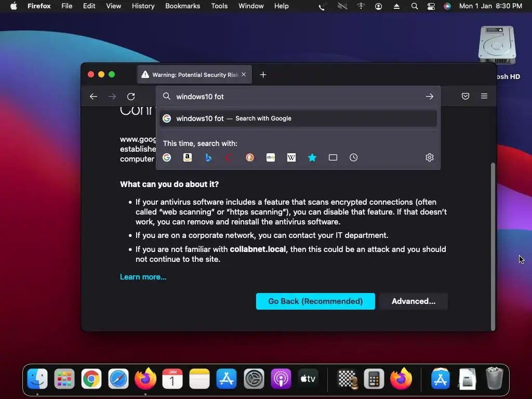Image resolution: width=532 pixels, height=399 pixels.
Task: Click the date and time clock
Action: [x=490, y=6]
